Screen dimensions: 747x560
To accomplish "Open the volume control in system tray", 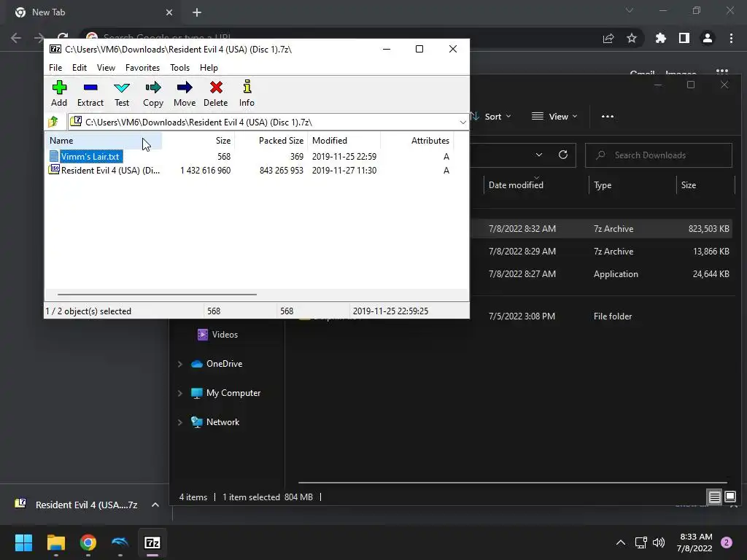I will (x=659, y=542).
